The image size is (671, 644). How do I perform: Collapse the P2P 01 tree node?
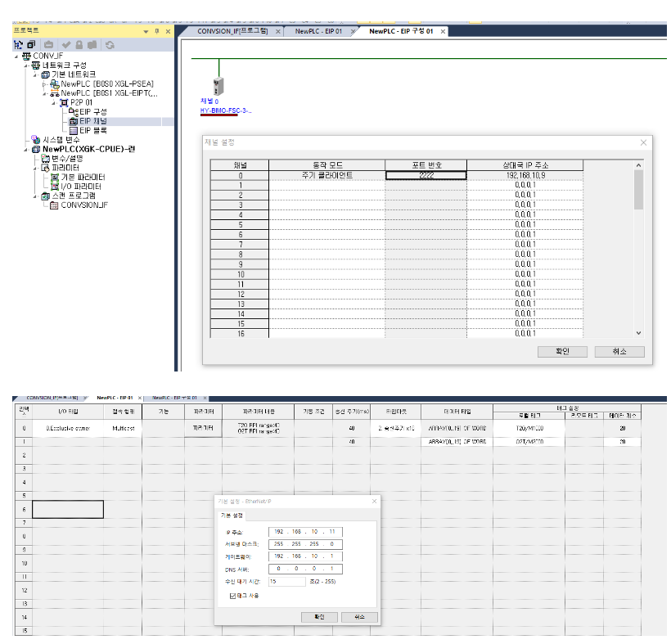pyautogui.click(x=54, y=102)
